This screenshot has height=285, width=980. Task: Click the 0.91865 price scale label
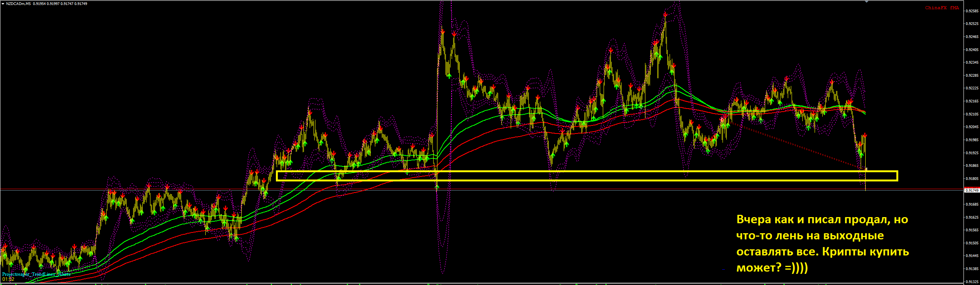click(x=972, y=165)
